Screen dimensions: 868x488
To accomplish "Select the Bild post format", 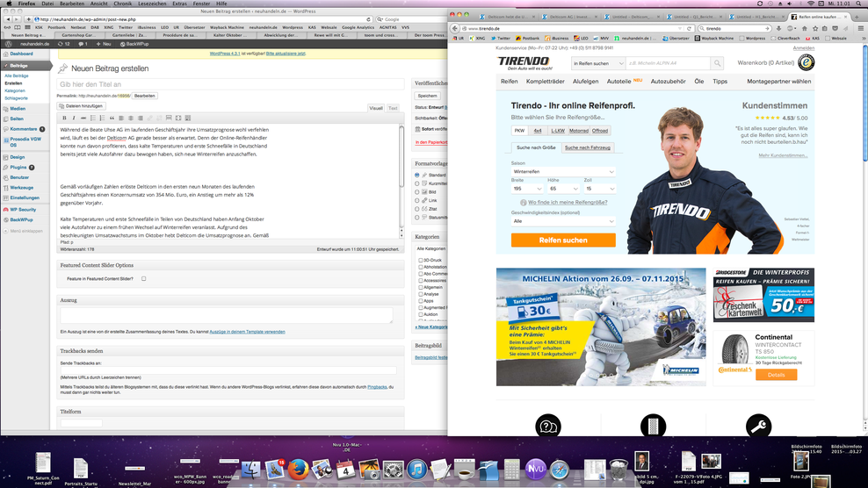I will point(417,192).
